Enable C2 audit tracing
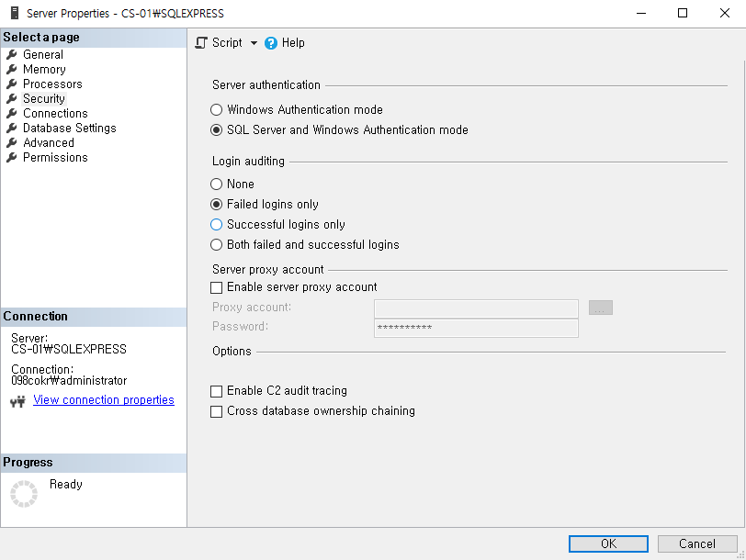Image resolution: width=746 pixels, height=560 pixels. 217,391
